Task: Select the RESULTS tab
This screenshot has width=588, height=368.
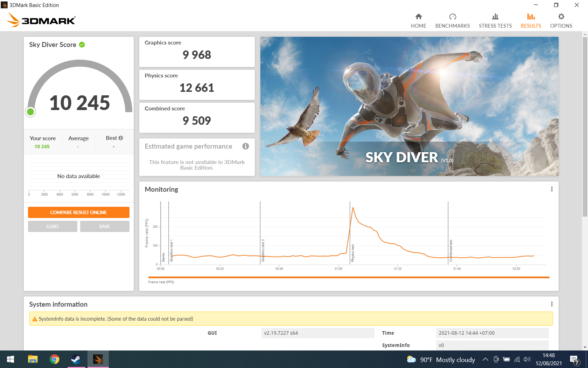Action: 531,21
